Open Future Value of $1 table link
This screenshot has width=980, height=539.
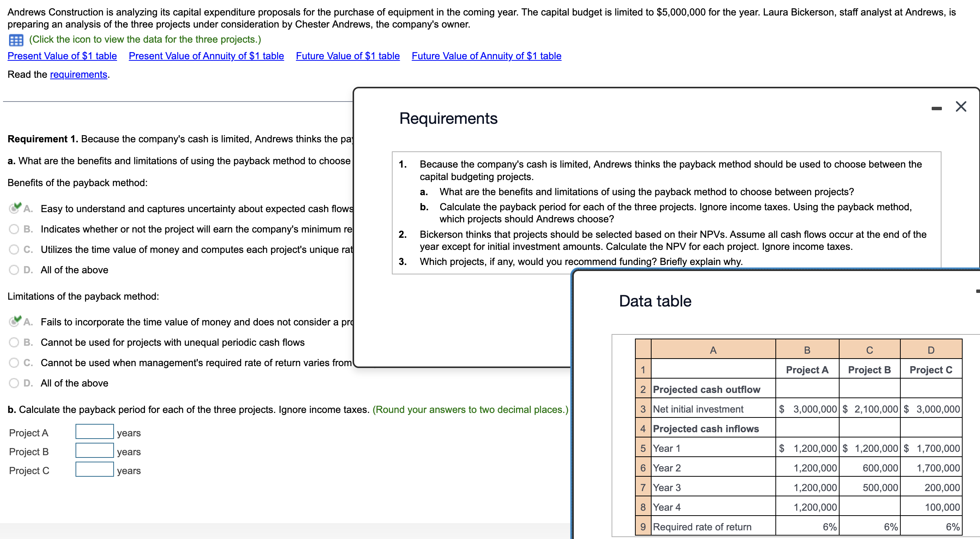click(347, 56)
